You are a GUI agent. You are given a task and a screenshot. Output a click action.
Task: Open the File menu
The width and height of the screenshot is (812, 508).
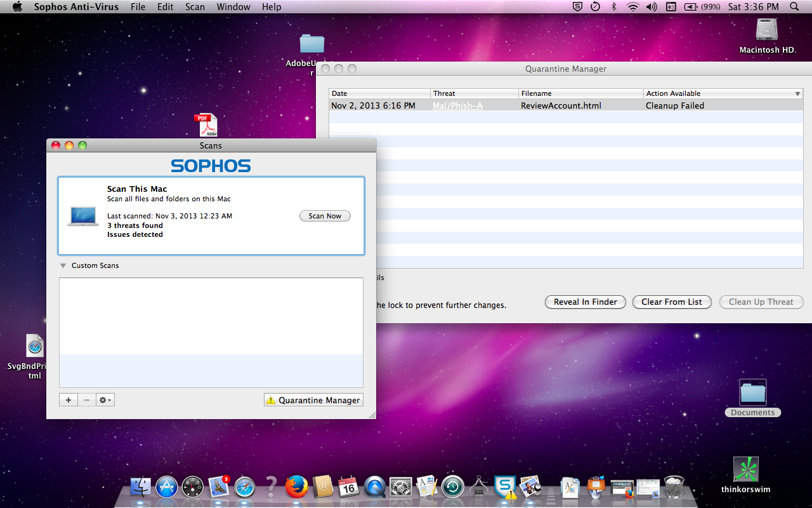coord(138,7)
